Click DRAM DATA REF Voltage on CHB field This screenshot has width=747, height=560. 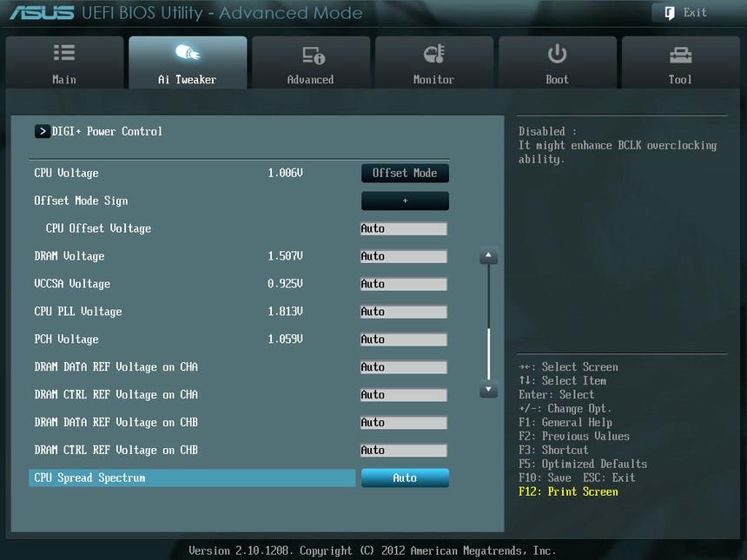tap(404, 422)
